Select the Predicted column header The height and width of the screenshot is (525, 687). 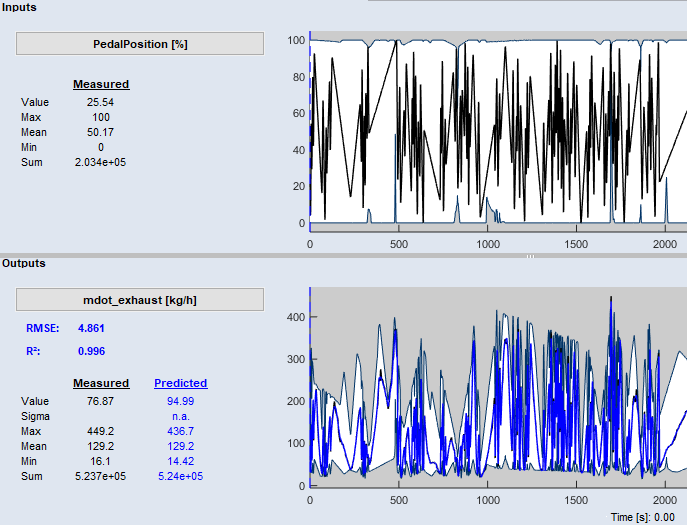(180, 383)
